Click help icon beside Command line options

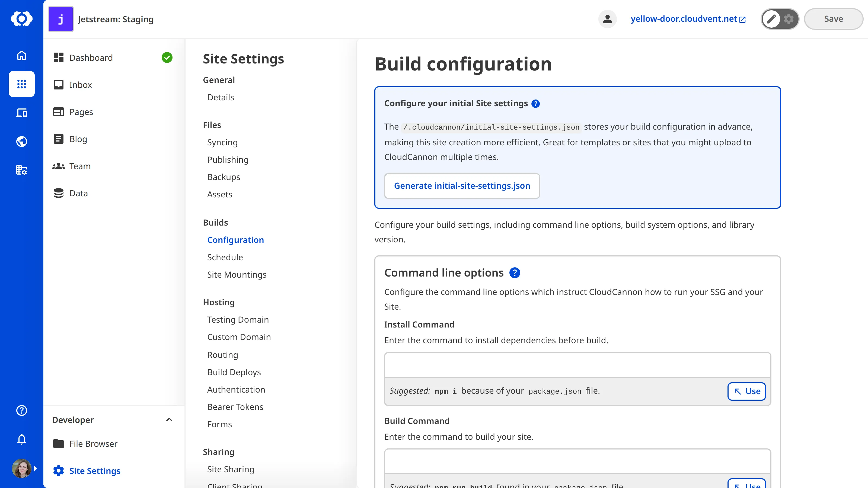[515, 273]
